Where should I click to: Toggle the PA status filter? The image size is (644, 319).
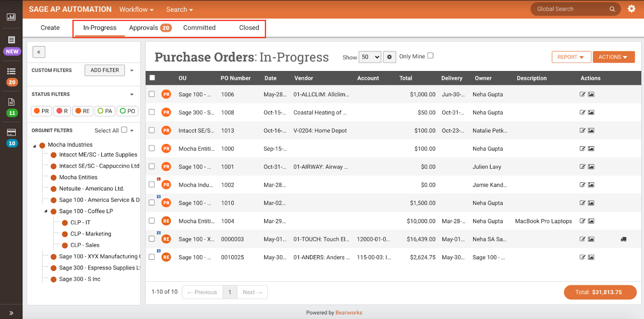(x=104, y=111)
